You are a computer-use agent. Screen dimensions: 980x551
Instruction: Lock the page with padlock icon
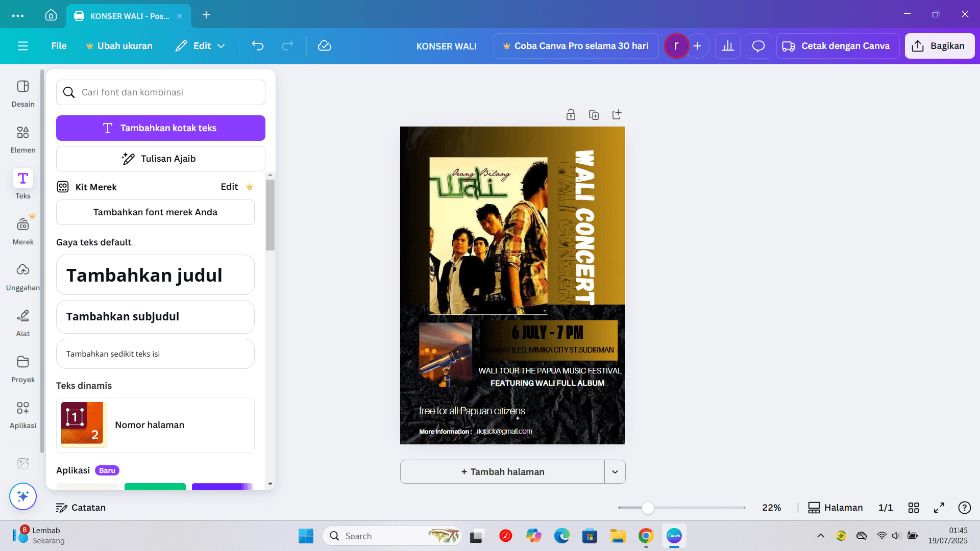point(571,115)
